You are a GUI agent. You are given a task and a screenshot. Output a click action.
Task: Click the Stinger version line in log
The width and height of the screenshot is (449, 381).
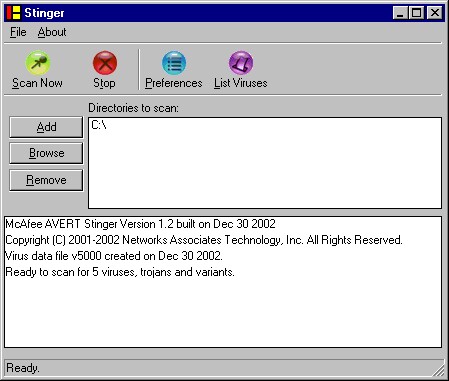click(140, 224)
